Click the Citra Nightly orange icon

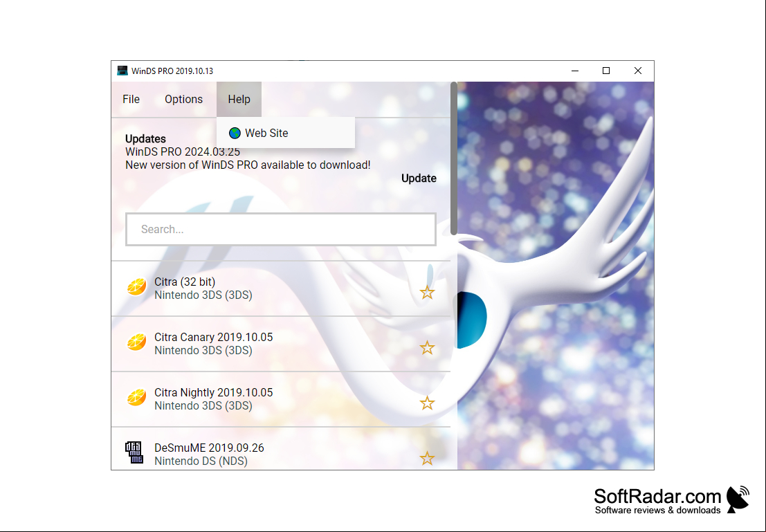(136, 397)
